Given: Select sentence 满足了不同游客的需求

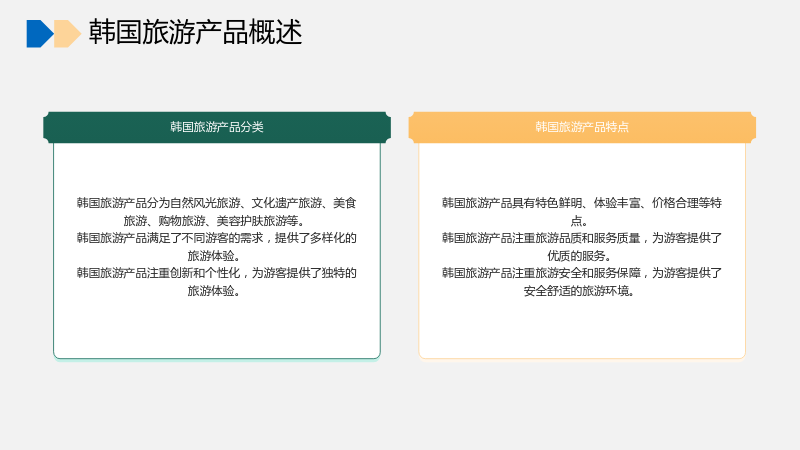Looking at the screenshot, I should tap(216, 238).
